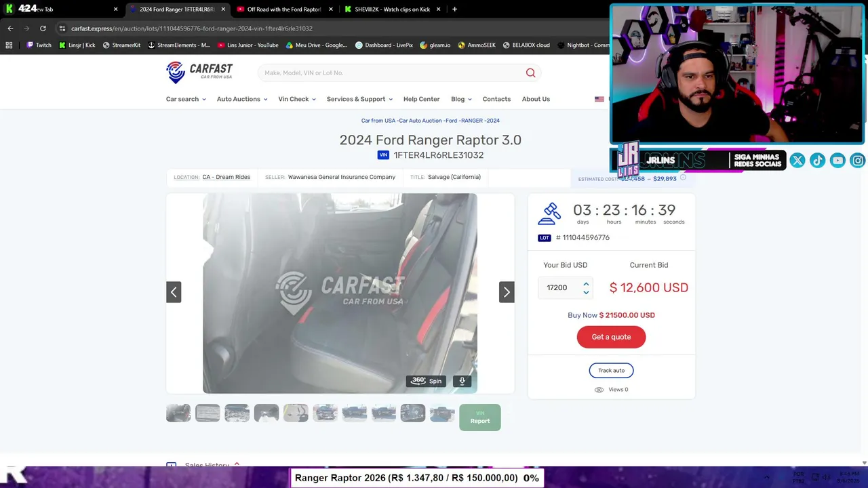Expand the Auto Auctions dropdown menu
The height and width of the screenshot is (488, 868).
[242, 99]
